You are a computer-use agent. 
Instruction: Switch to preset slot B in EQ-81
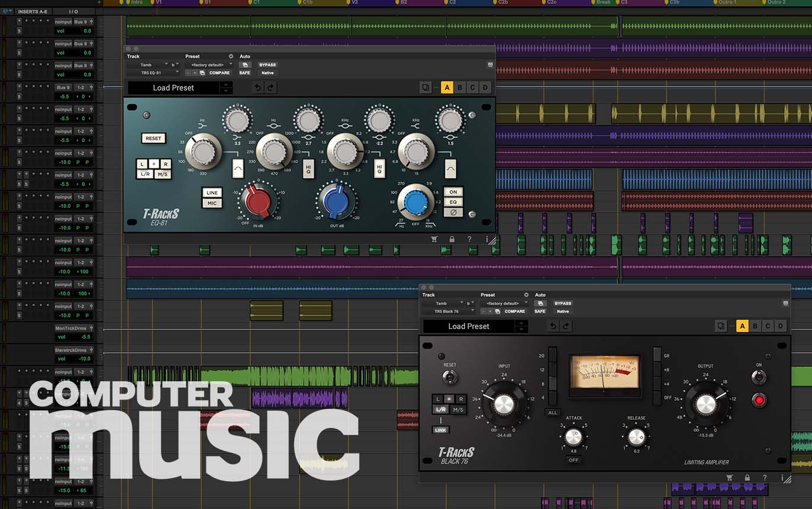pos(460,88)
